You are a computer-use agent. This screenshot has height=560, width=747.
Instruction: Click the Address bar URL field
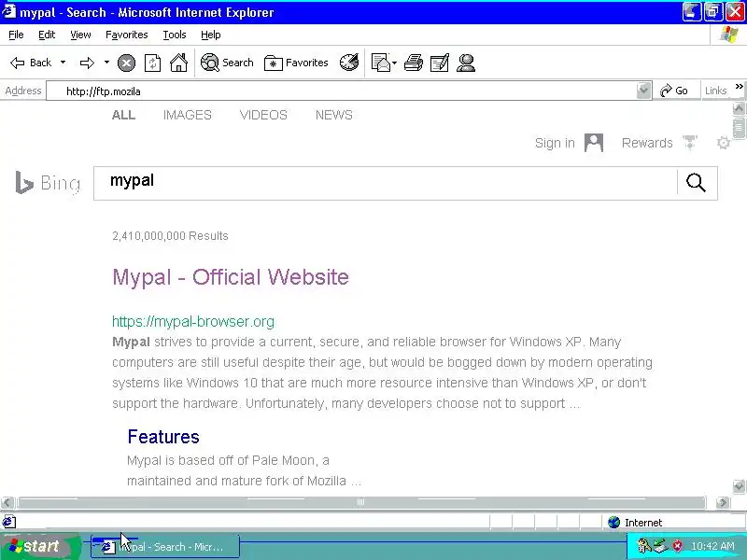point(341,91)
